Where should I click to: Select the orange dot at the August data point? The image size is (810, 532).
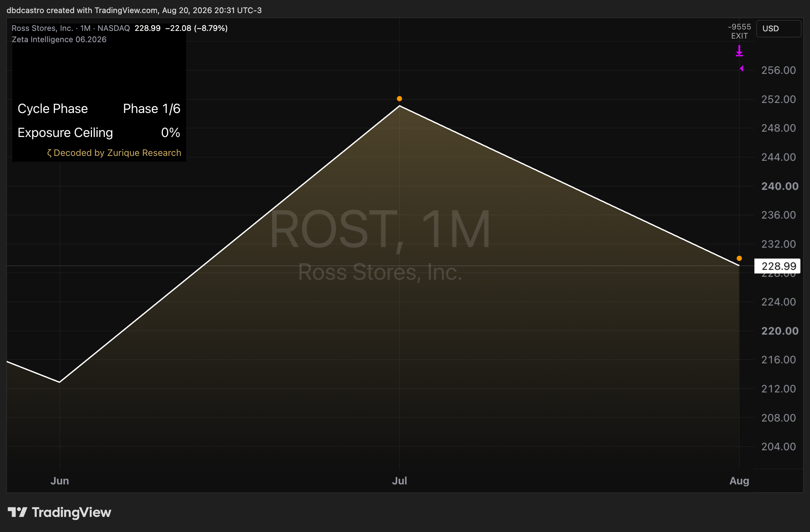pos(739,258)
